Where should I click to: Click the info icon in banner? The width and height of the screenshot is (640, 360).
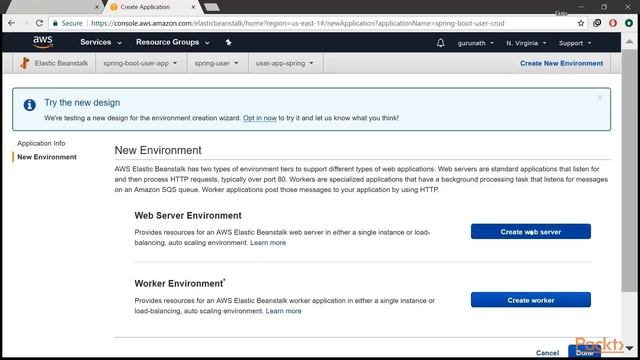click(x=29, y=105)
